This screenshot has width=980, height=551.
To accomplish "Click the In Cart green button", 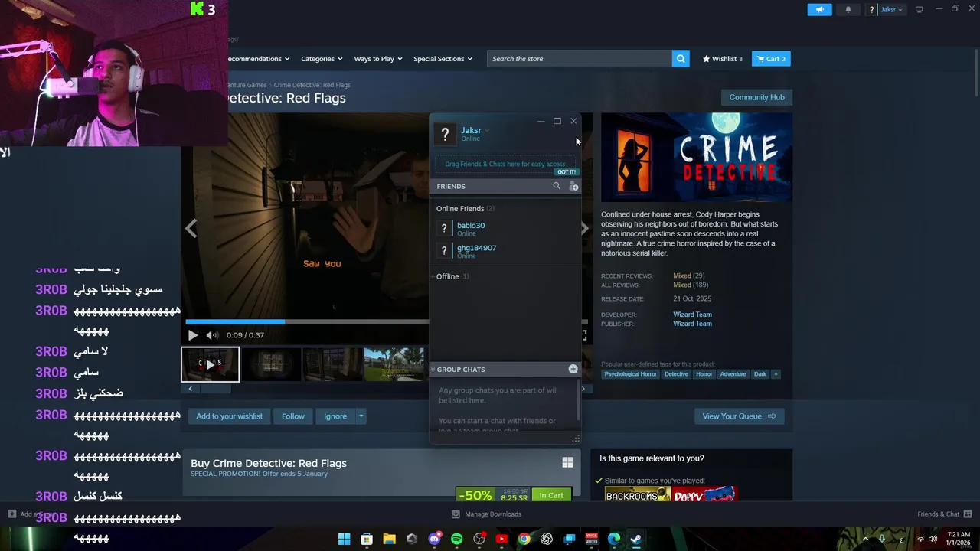I will (x=551, y=495).
